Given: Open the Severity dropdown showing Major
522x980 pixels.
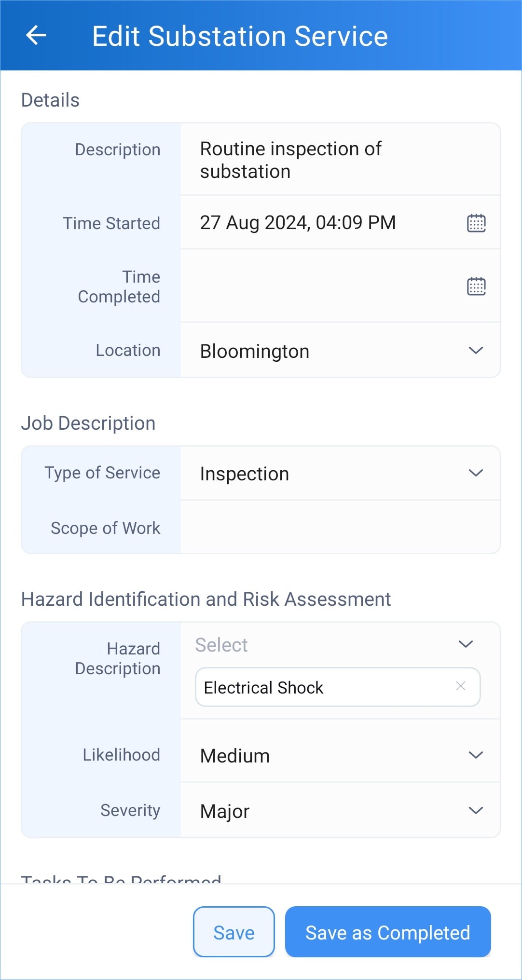Looking at the screenshot, I should pyautogui.click(x=476, y=811).
